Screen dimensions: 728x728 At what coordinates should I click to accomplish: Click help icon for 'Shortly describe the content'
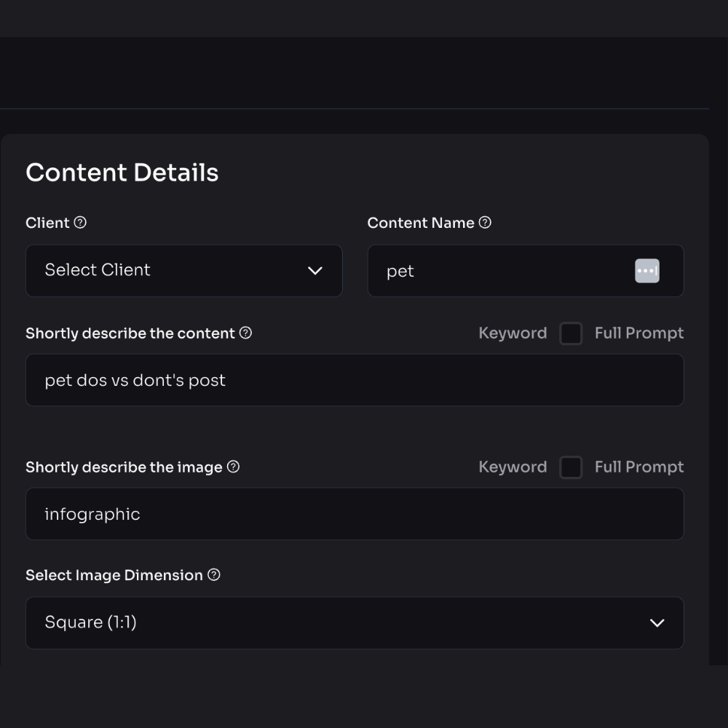[x=246, y=333]
